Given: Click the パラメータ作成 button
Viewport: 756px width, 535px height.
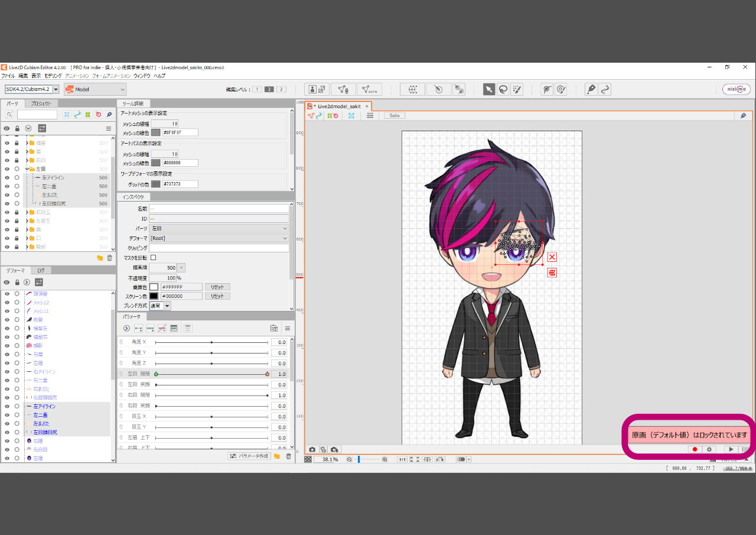Looking at the screenshot, I should coord(249,456).
